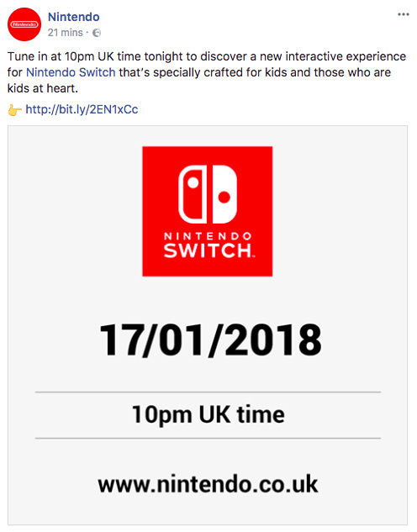The width and height of the screenshot is (417, 532).
Task: Click the Joy-Con symbol in logo
Action: 208,194
